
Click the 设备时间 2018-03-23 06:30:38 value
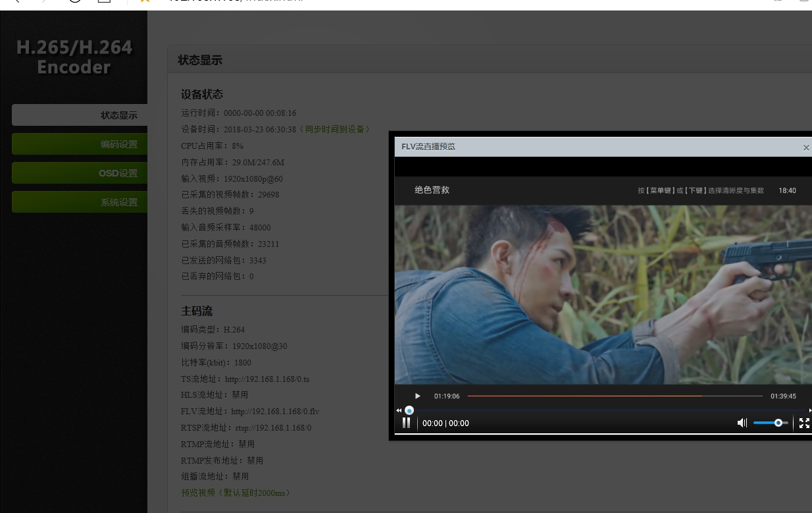260,129
